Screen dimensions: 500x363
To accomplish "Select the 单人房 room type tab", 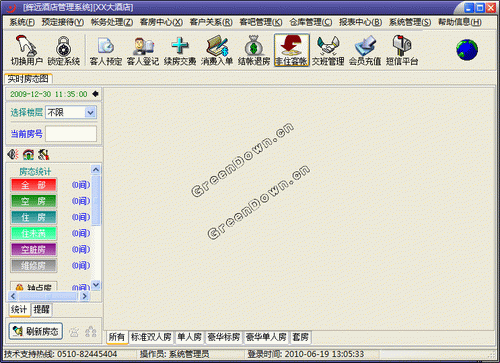I will (189, 337).
